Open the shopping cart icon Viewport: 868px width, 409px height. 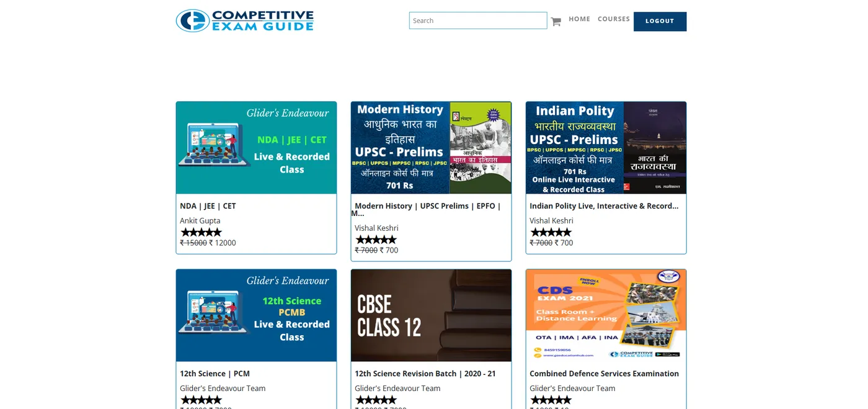556,22
